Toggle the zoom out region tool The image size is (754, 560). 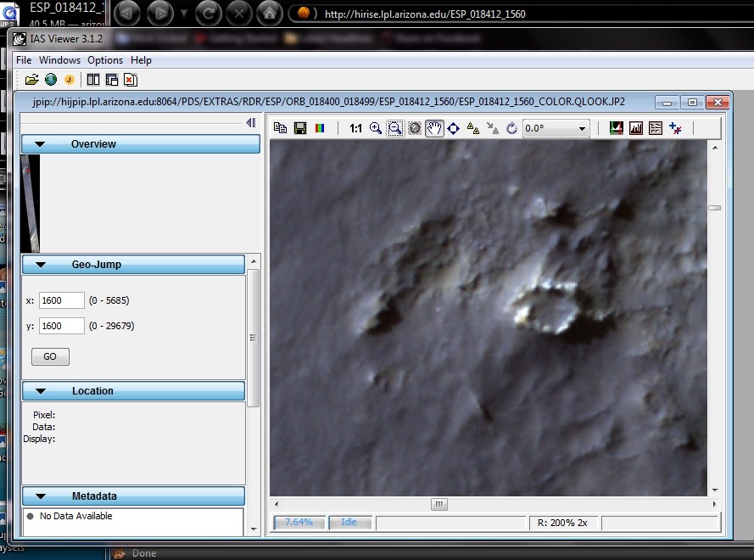395,128
